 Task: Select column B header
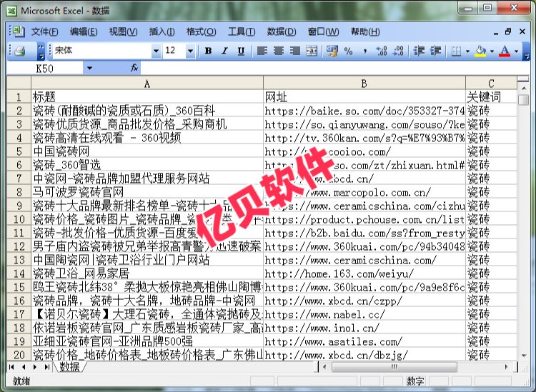click(x=364, y=84)
